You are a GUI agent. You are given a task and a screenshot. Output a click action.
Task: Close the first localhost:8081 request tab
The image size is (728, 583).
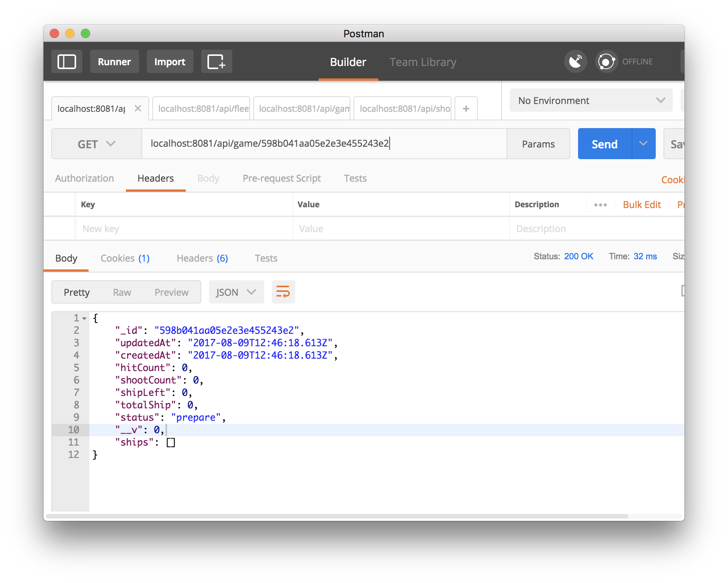(x=138, y=109)
